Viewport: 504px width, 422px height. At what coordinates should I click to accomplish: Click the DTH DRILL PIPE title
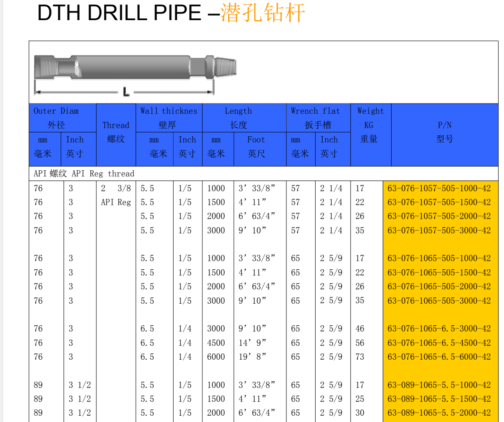coord(171,13)
